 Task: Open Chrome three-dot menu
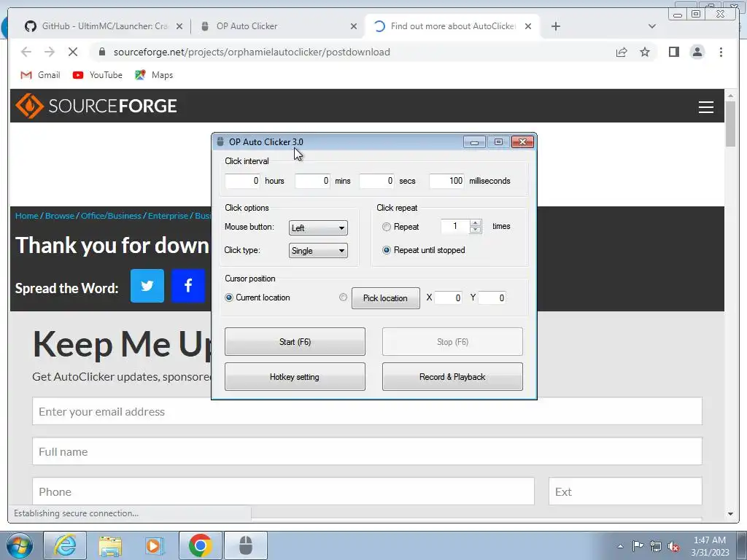[x=721, y=52]
